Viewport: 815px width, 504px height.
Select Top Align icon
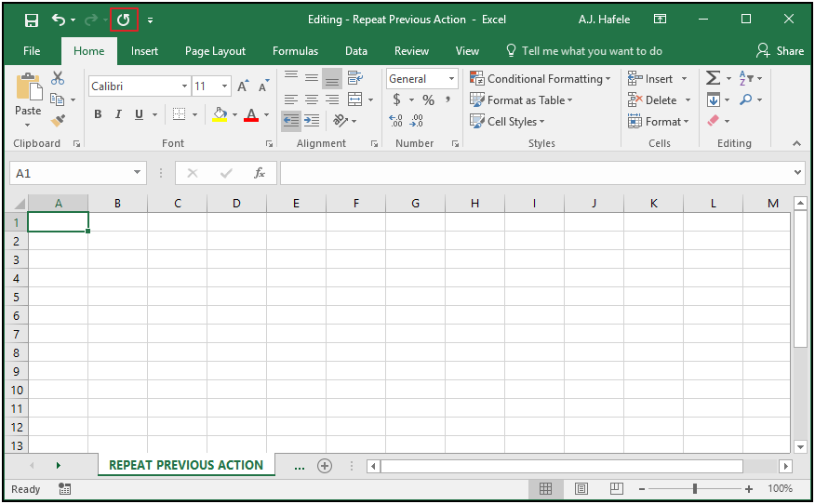pyautogui.click(x=291, y=78)
